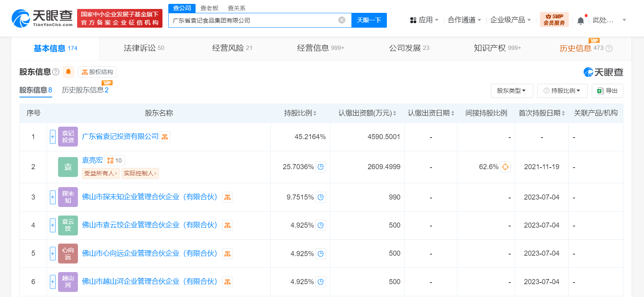Expand the 受益所有人 tag
644x297 pixels.
click(x=101, y=173)
